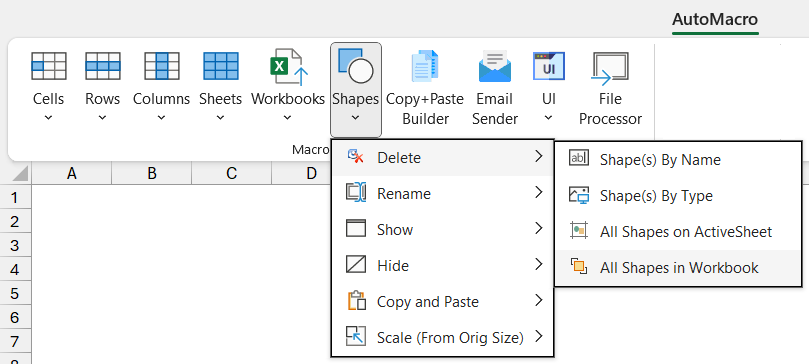This screenshot has width=809, height=364.
Task: Expand the Columns dropdown arrow
Action: (161, 118)
